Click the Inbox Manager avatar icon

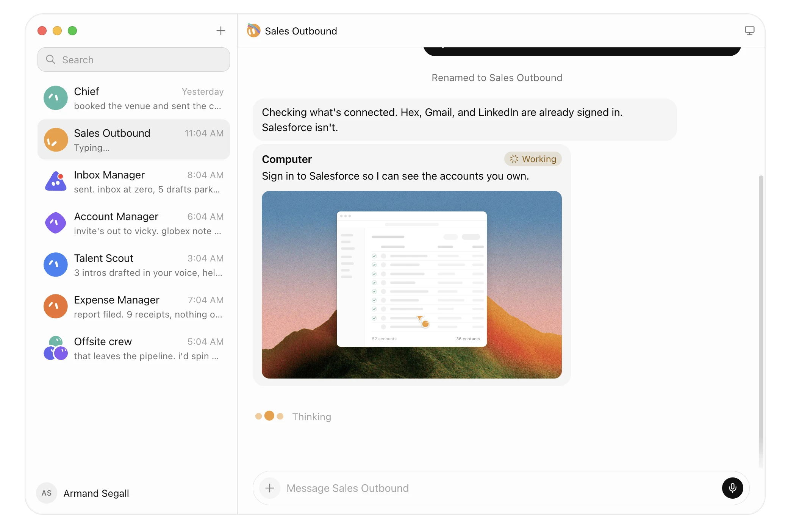(x=56, y=182)
